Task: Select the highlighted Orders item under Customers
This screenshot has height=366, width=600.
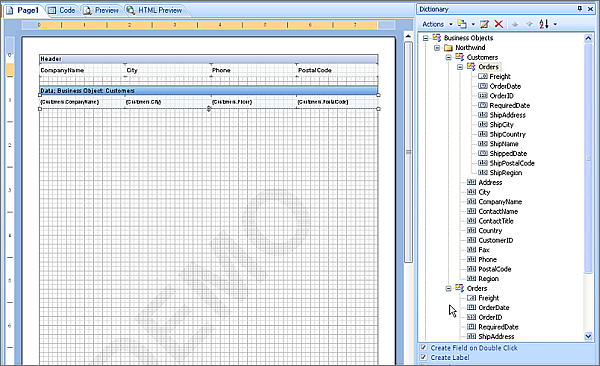Action: pos(489,67)
